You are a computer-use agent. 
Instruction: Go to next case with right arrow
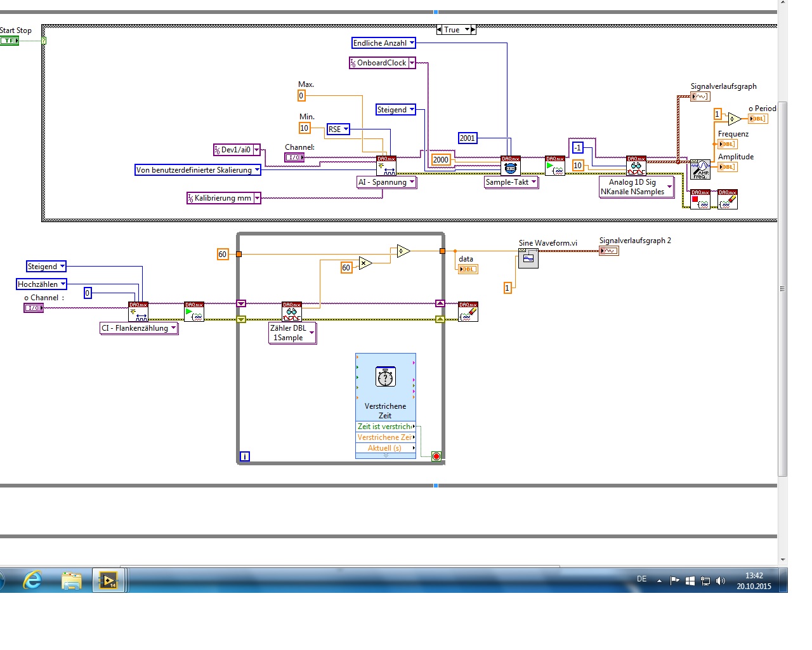(473, 30)
